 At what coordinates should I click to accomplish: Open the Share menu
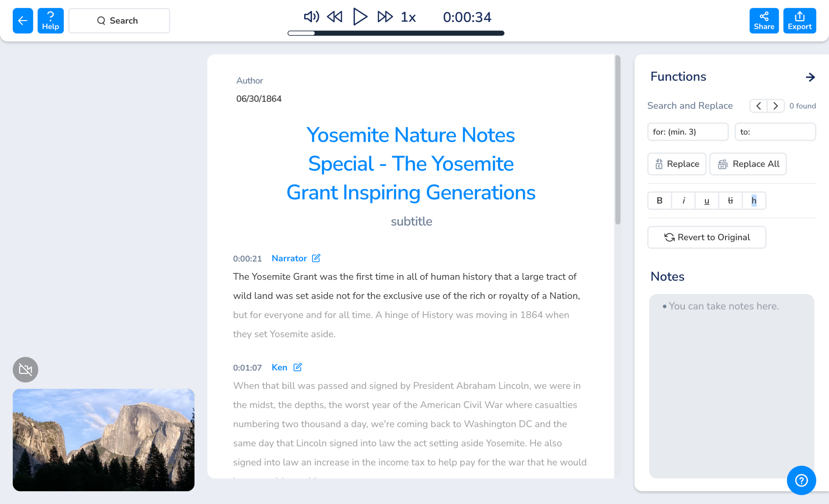click(764, 20)
